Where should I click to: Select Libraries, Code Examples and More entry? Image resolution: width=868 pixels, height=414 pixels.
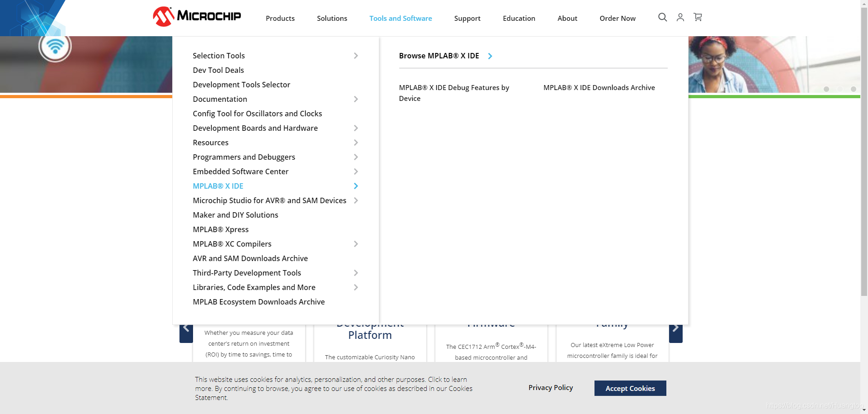tap(254, 287)
